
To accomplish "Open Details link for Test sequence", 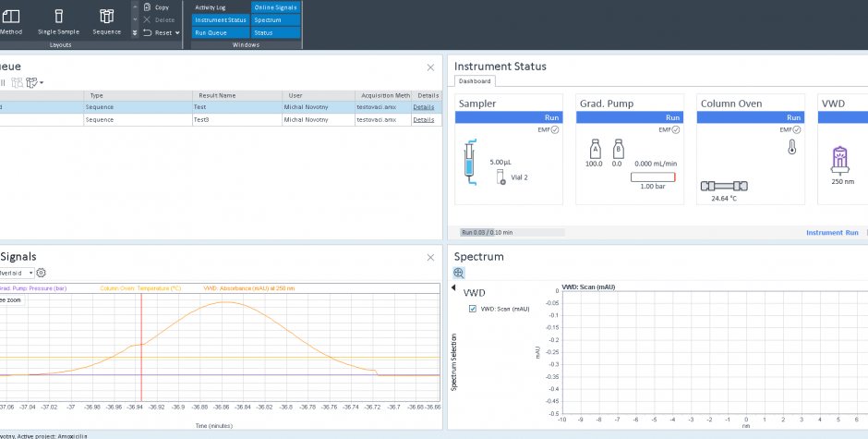I will coord(424,107).
